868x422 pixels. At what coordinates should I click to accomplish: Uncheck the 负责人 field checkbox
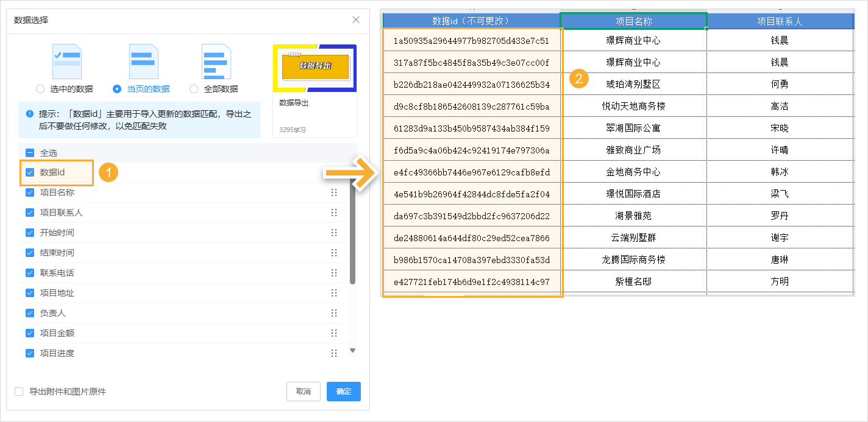30,313
